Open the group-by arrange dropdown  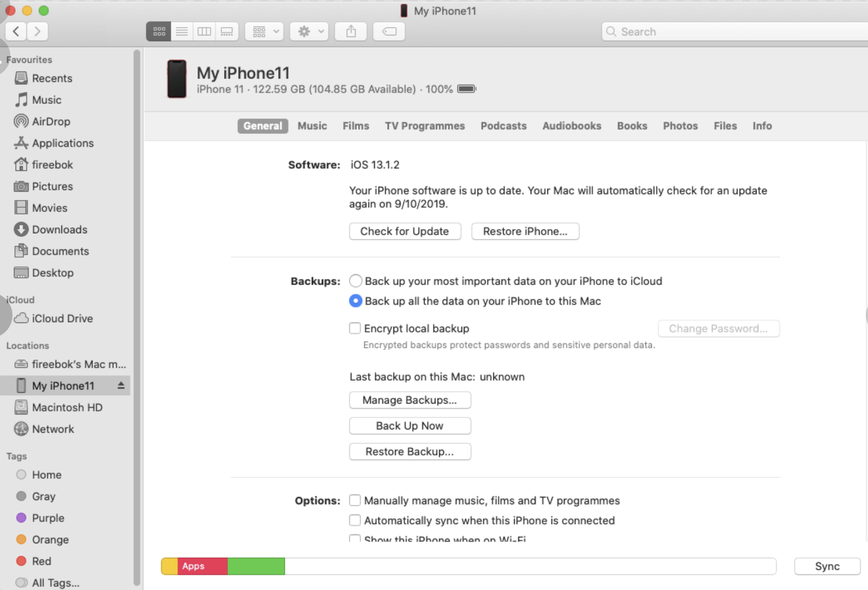(x=265, y=32)
